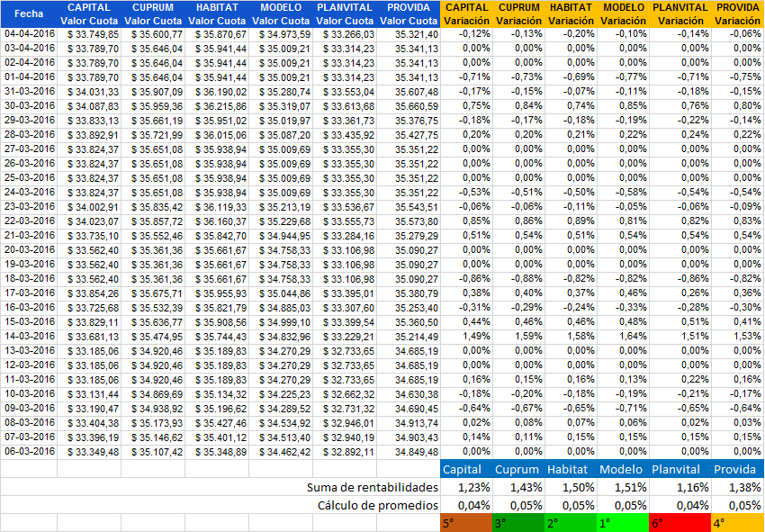Select the blue HABITAT Valor Cuota header
The height and width of the screenshot is (532, 765).
(217, 14)
